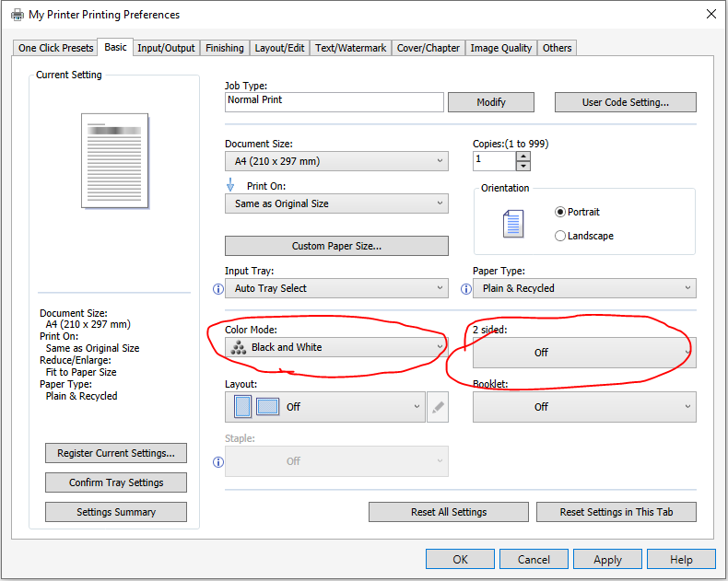Screen dimensions: 728x581
Task: Click the Print On blue arrow icon
Action: pyautogui.click(x=230, y=185)
